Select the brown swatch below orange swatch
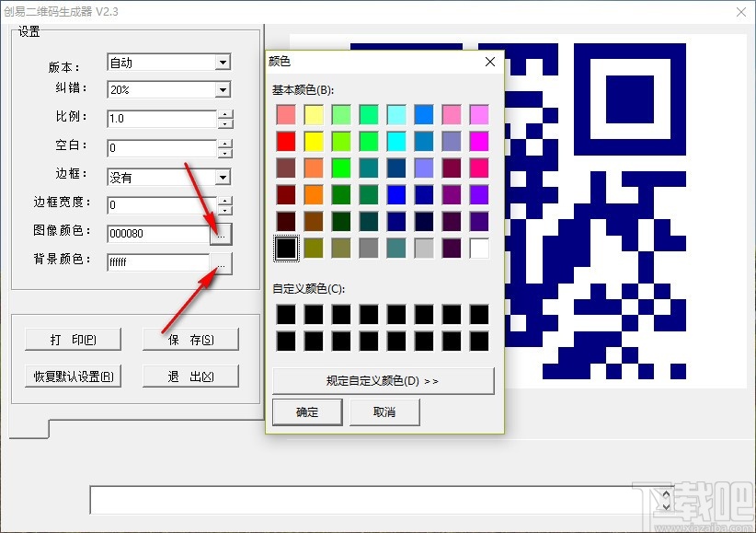The image size is (756, 533). [314, 222]
